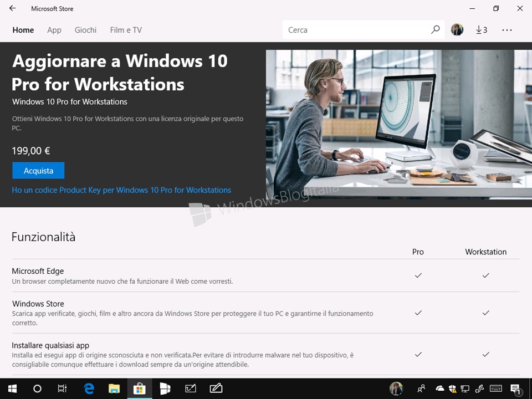Click Workstation checkmark in Microsoft Edge row
This screenshot has width=532, height=399.
pyautogui.click(x=486, y=275)
